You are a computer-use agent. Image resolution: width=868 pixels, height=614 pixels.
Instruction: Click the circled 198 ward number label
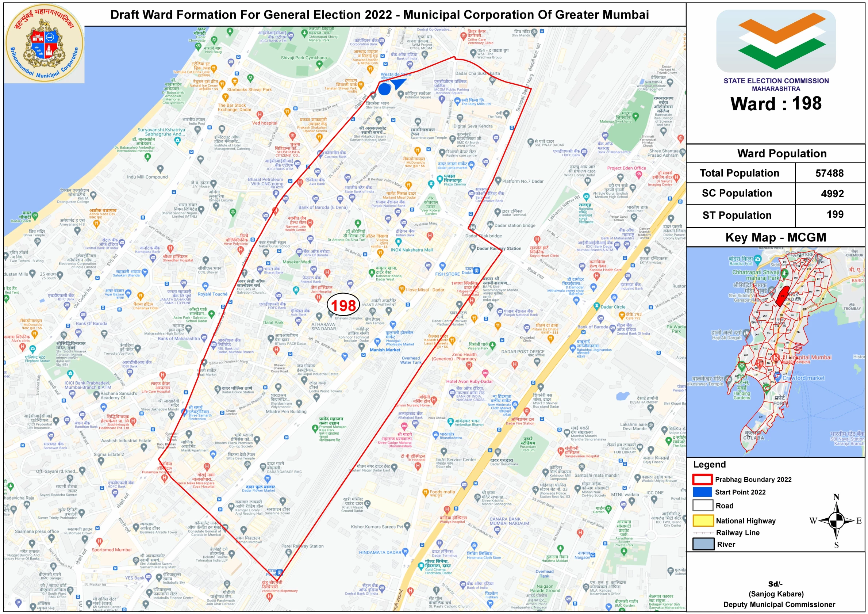[343, 305]
